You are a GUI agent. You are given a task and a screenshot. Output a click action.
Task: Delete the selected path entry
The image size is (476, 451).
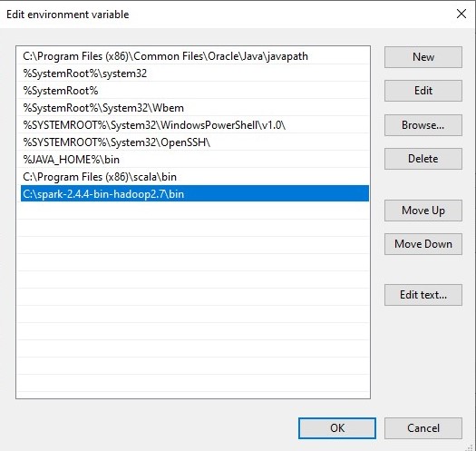[x=423, y=159]
